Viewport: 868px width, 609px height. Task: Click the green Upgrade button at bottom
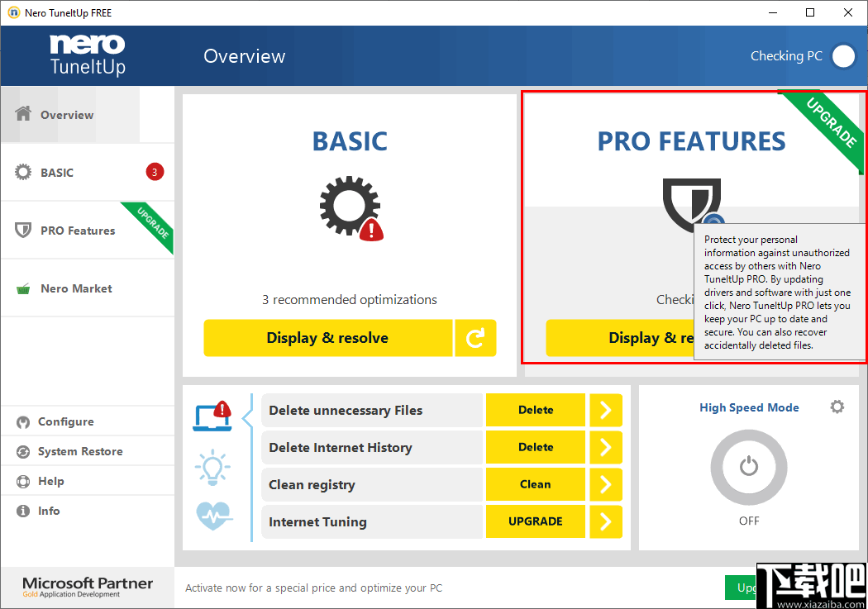pos(742,588)
